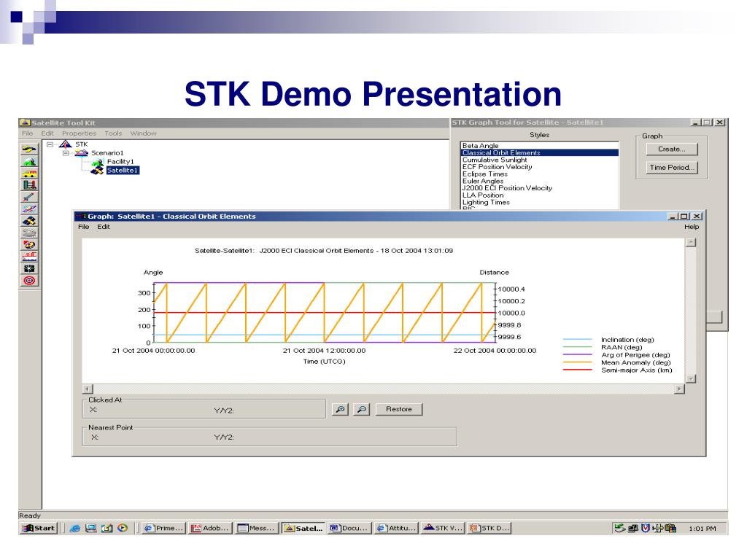Viewport: 747px width, 560px height.
Task: Click the Create... button in Graph Tool
Action: (x=672, y=149)
